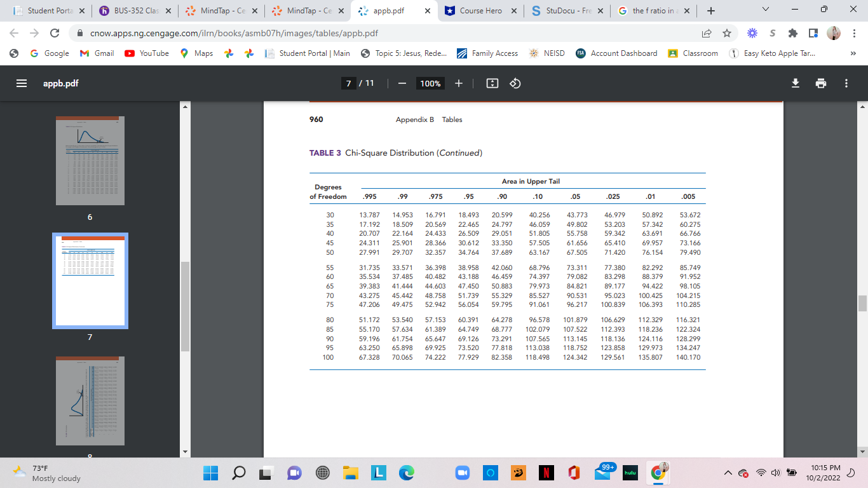
Task: Click the document vertical scrollbar thumb
Action: click(863, 303)
